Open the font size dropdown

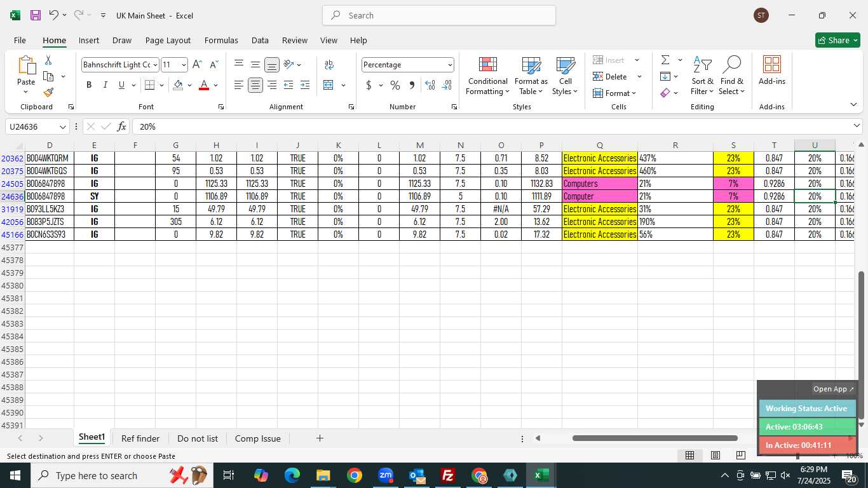coord(184,65)
